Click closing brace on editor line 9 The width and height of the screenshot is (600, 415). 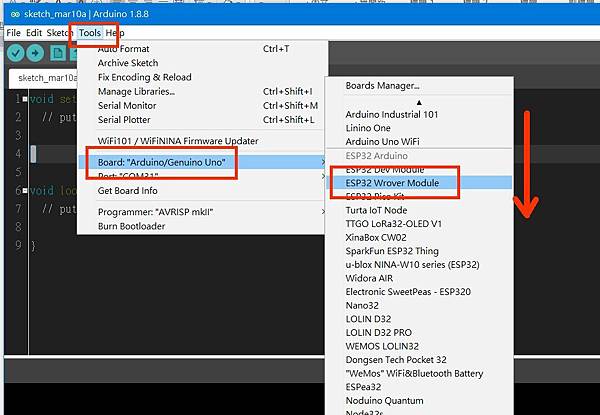pos(34,245)
